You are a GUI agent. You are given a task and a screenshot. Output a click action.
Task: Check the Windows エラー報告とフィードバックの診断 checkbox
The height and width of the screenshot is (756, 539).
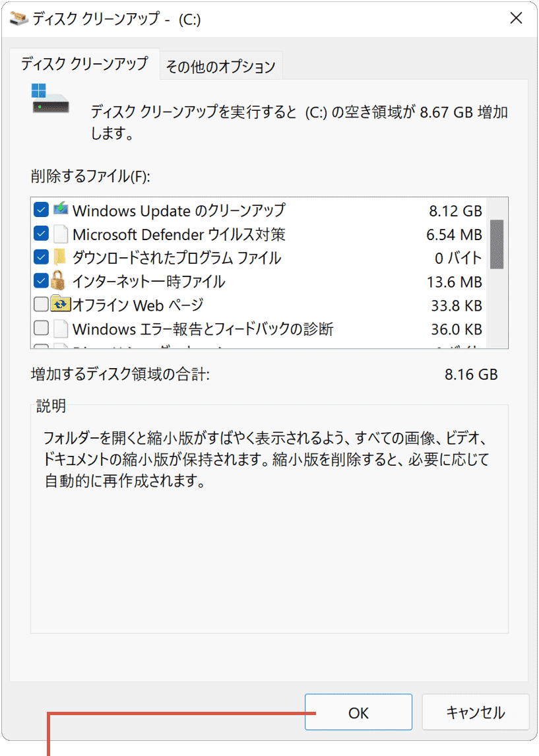pos(42,328)
